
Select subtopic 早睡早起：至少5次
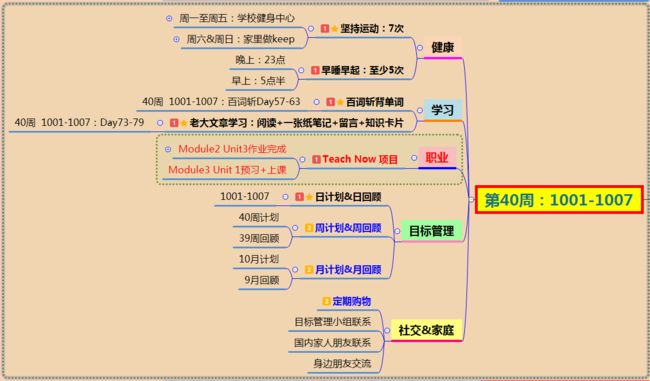pyautogui.click(x=363, y=70)
